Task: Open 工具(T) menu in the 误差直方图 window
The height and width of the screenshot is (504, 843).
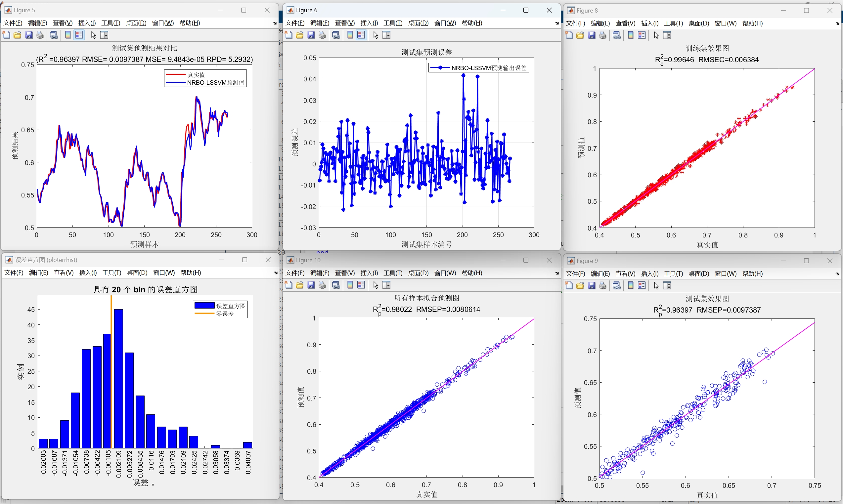Action: [x=111, y=273]
